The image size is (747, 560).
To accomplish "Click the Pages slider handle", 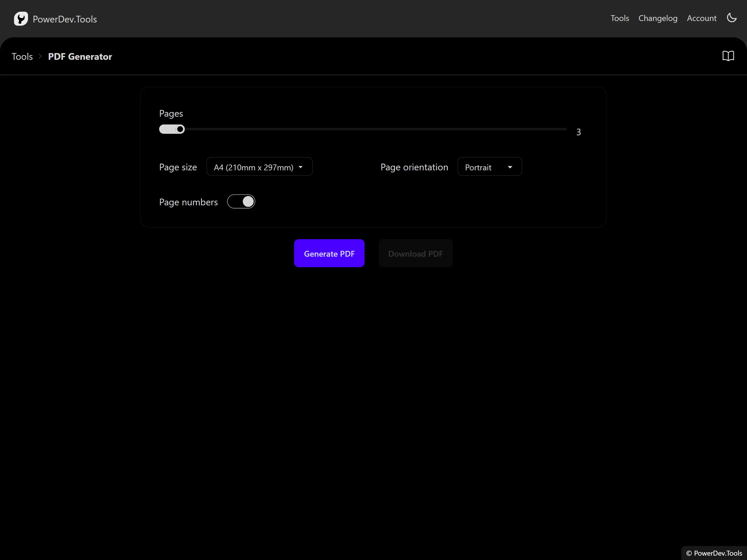I will [x=180, y=129].
